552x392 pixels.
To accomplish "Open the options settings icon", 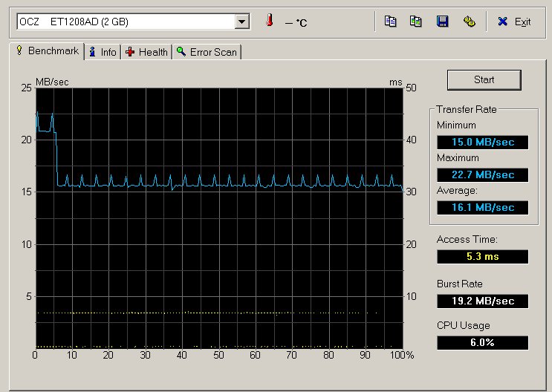I will coord(469,22).
